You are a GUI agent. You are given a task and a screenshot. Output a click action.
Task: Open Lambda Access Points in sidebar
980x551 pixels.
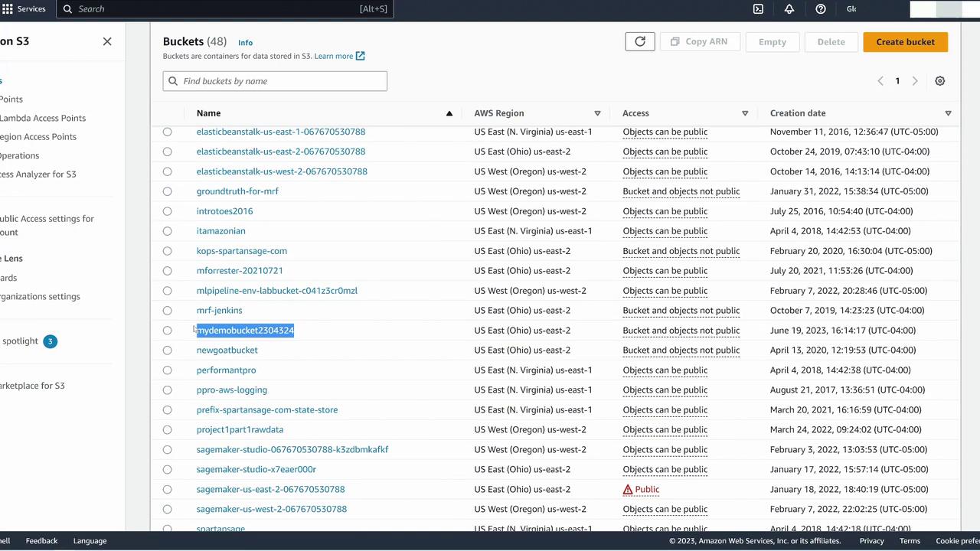pyautogui.click(x=43, y=118)
